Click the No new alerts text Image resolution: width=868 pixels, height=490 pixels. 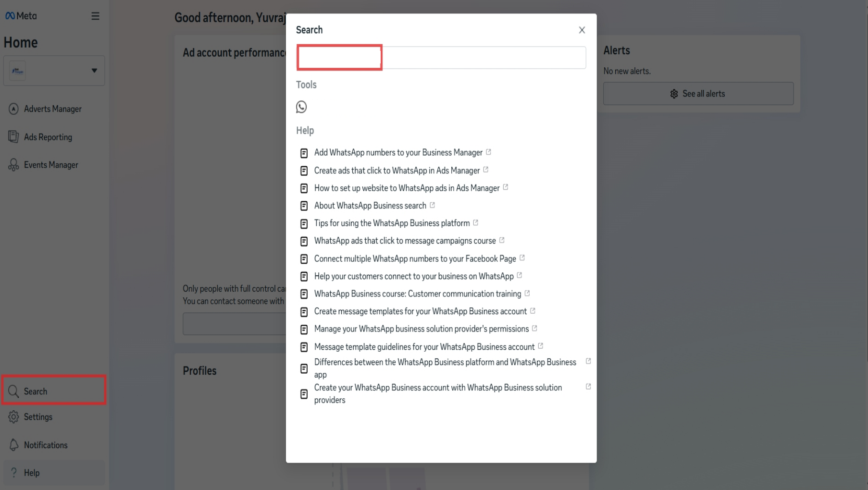[x=627, y=71]
